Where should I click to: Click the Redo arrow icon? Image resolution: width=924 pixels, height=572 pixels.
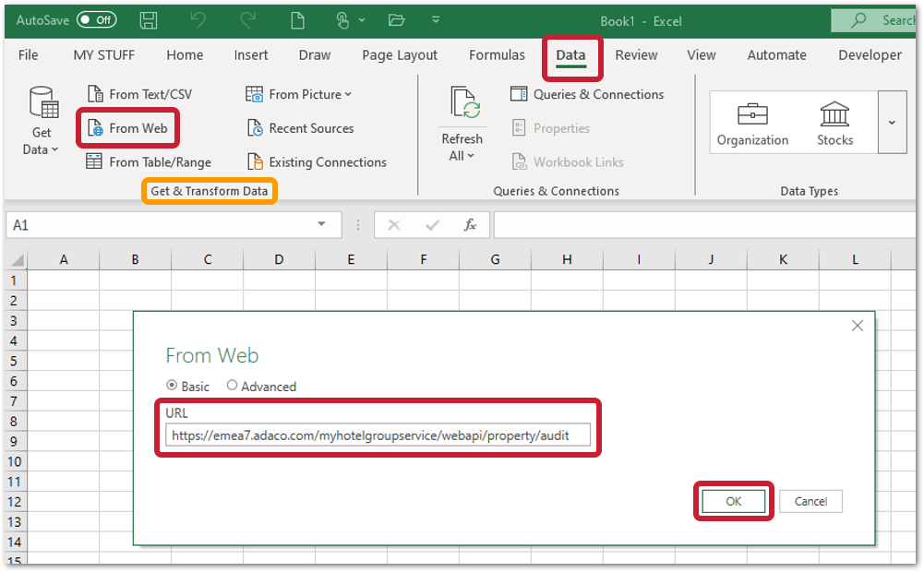click(248, 20)
